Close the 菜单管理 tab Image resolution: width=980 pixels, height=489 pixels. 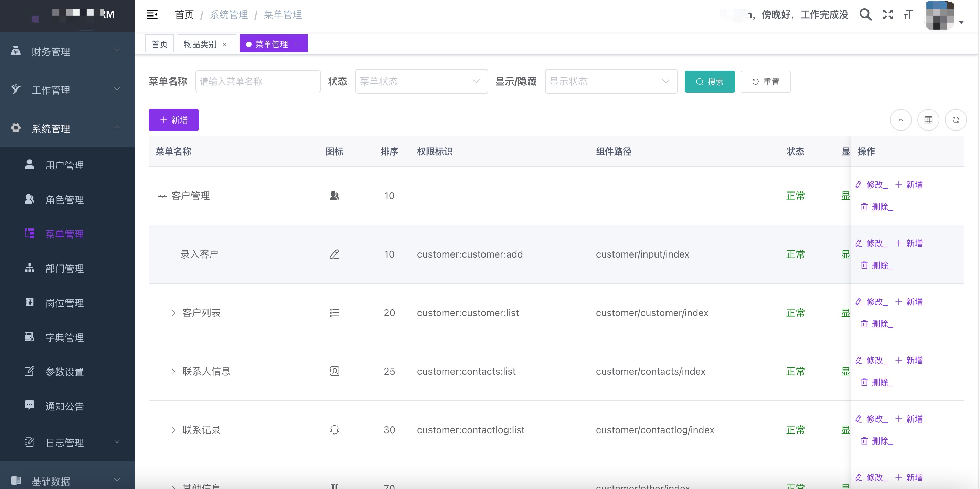296,44
